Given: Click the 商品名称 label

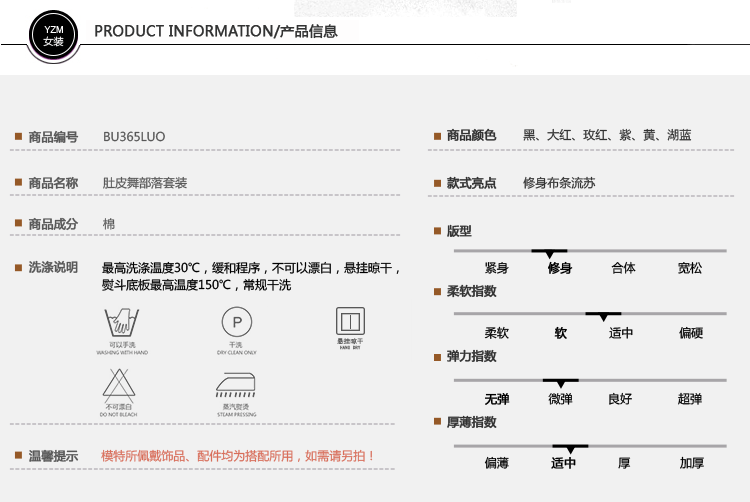Looking at the screenshot, I should pyautogui.click(x=53, y=183).
